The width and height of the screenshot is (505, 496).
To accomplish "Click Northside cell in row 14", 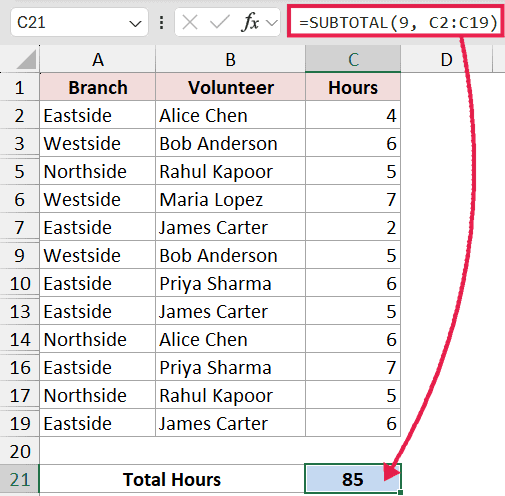I will point(98,340).
